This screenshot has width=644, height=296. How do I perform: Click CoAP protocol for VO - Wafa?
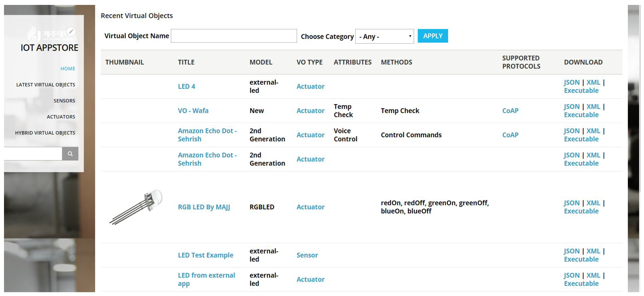click(x=510, y=111)
